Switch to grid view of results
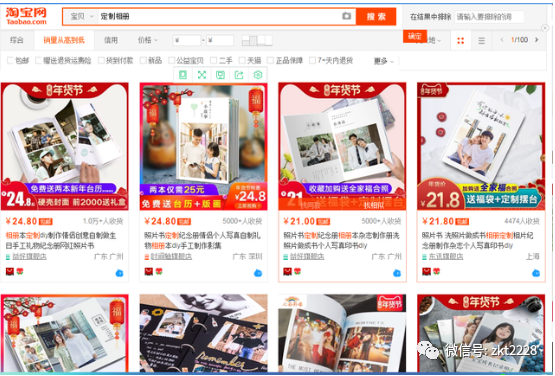Image resolution: width=555 pixels, height=376 pixels. click(x=460, y=41)
